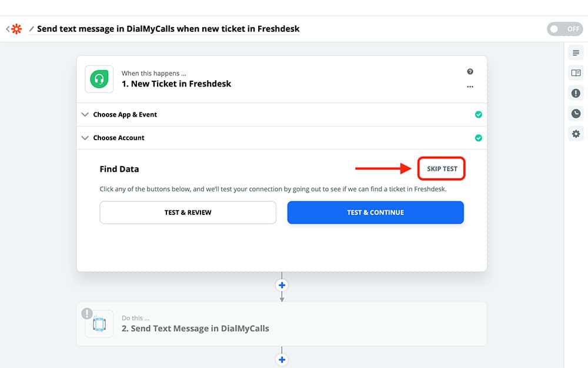
Task: Click the Skip Test button
Action: [x=442, y=169]
